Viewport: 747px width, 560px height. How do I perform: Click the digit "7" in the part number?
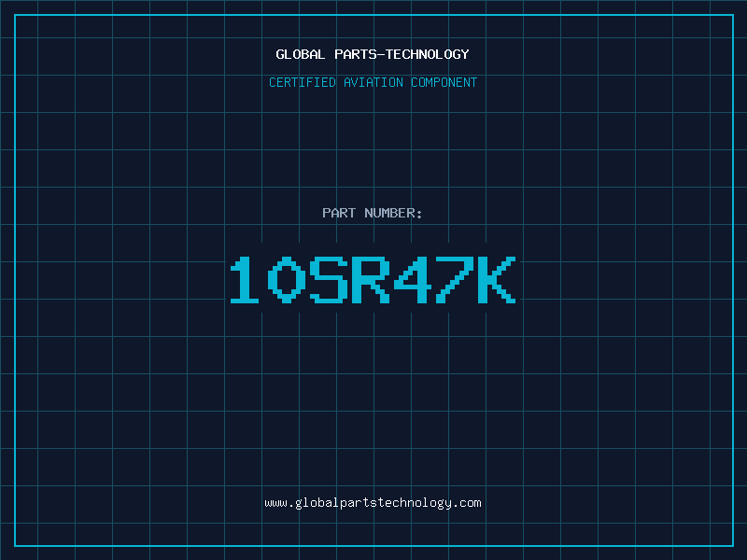pyautogui.click(x=454, y=280)
